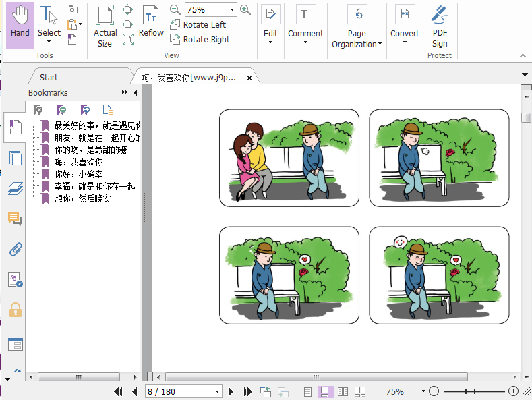Click the zoom in magnifier icon
The width and height of the screenshot is (532, 400).
pos(245,10)
